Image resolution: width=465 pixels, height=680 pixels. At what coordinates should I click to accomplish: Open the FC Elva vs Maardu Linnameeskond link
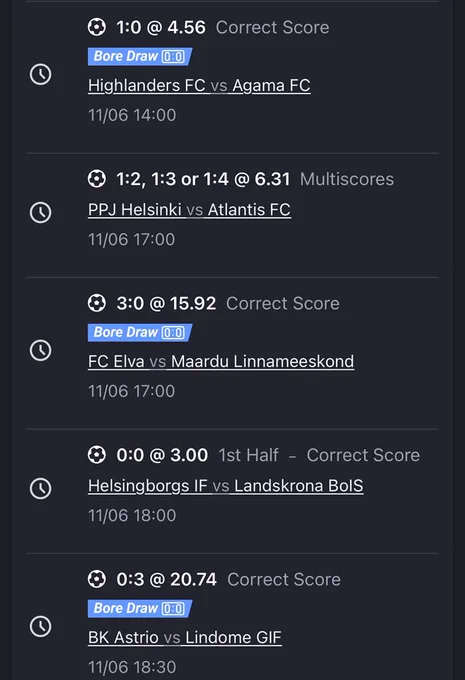[x=221, y=361]
